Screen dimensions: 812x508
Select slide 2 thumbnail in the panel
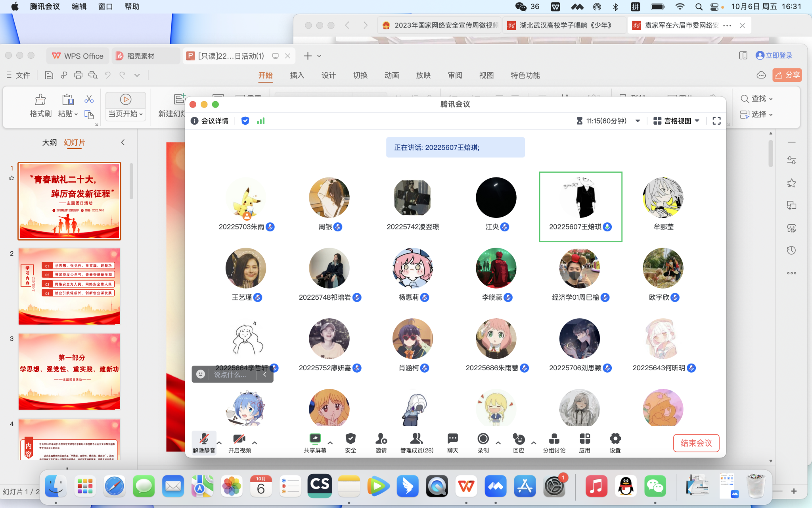(69, 287)
